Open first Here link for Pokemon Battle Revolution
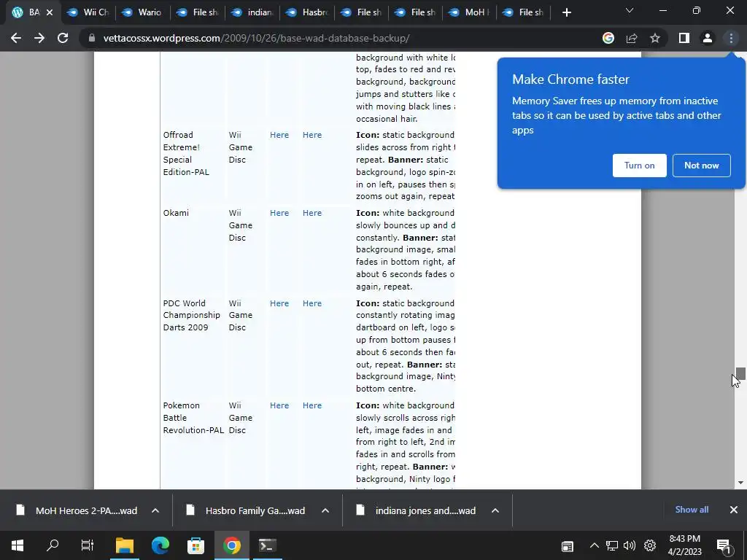Image resolution: width=747 pixels, height=560 pixels. tap(279, 405)
